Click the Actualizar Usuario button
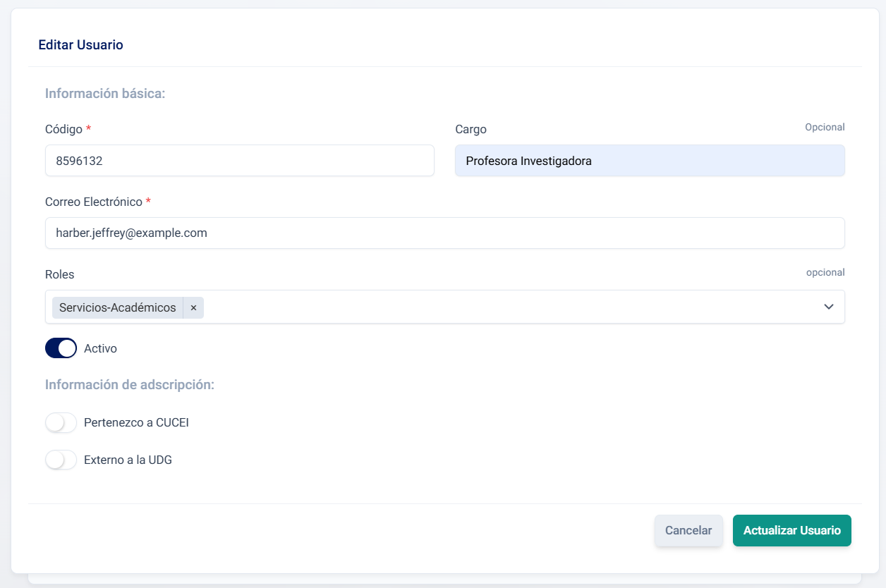This screenshot has width=886, height=588. pyautogui.click(x=791, y=531)
